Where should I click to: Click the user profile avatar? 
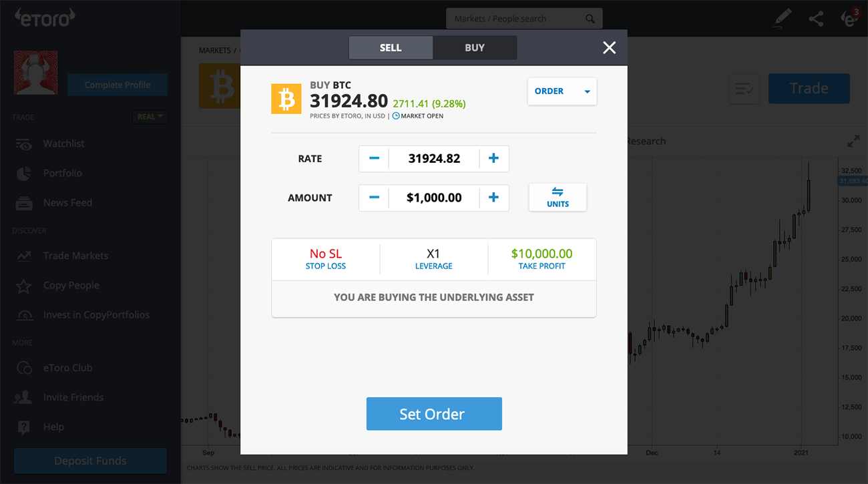[x=36, y=73]
